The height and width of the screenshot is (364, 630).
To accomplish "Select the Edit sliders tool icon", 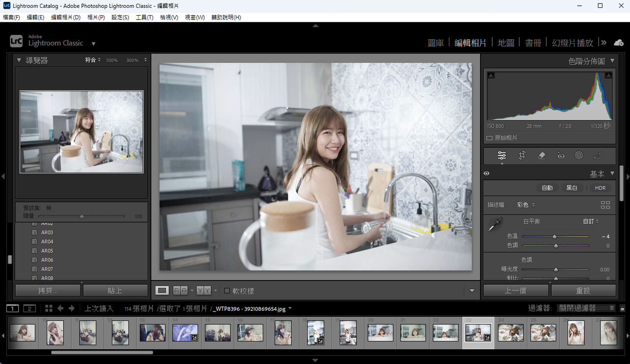I will coord(502,155).
